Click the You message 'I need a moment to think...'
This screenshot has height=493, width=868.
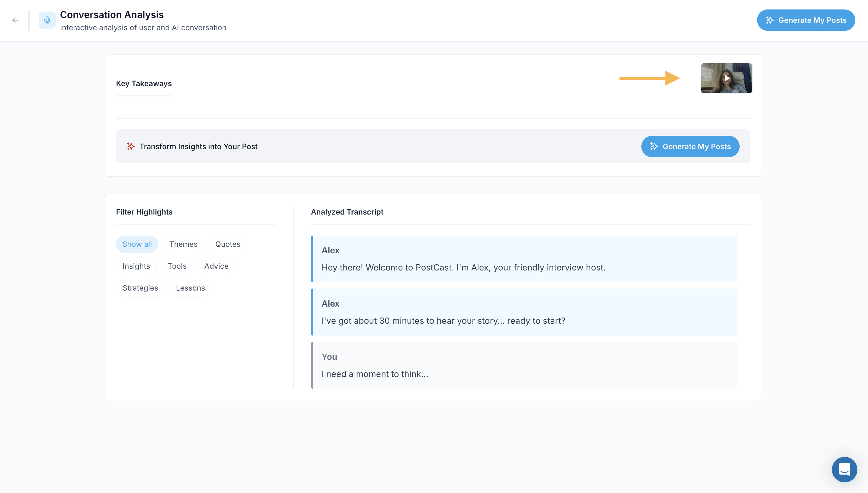(x=524, y=365)
